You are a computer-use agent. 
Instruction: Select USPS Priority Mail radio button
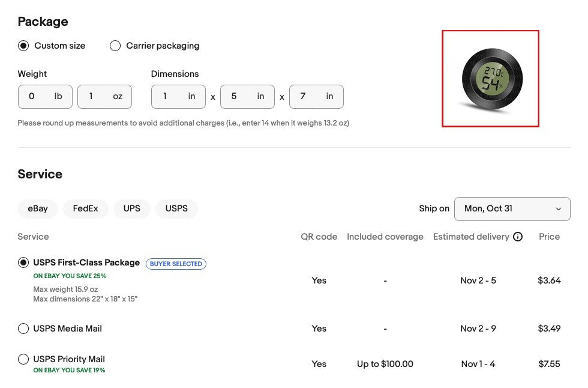(x=23, y=359)
